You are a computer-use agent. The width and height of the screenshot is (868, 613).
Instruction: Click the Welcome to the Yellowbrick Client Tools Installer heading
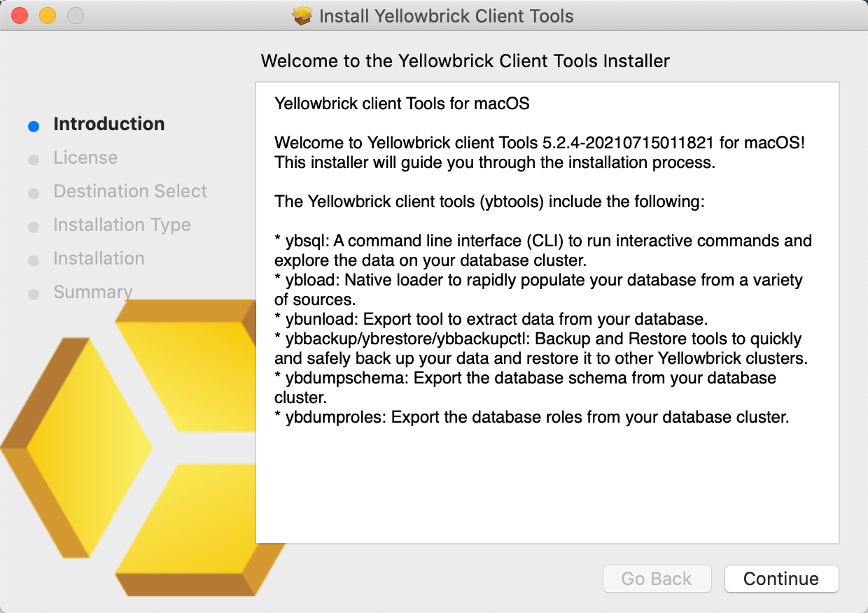tap(464, 61)
